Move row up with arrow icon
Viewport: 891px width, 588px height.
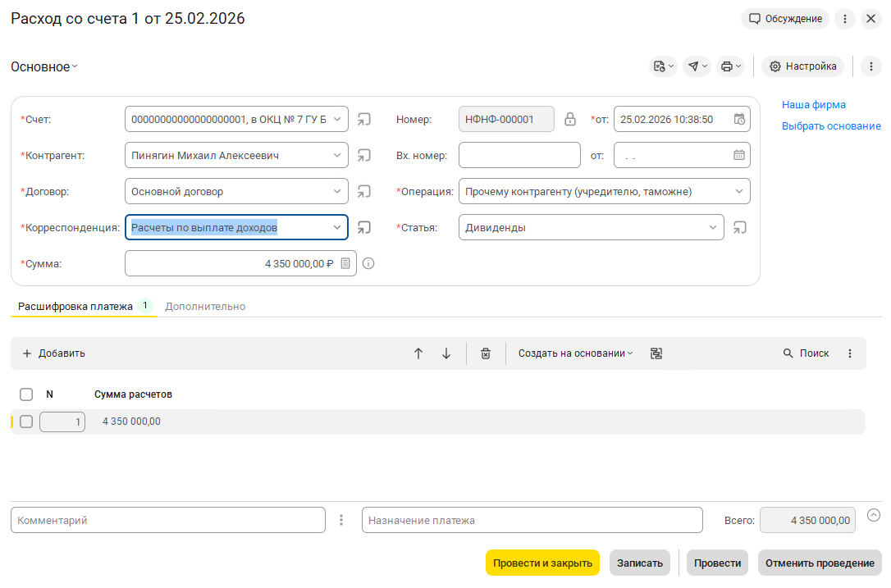click(x=418, y=353)
